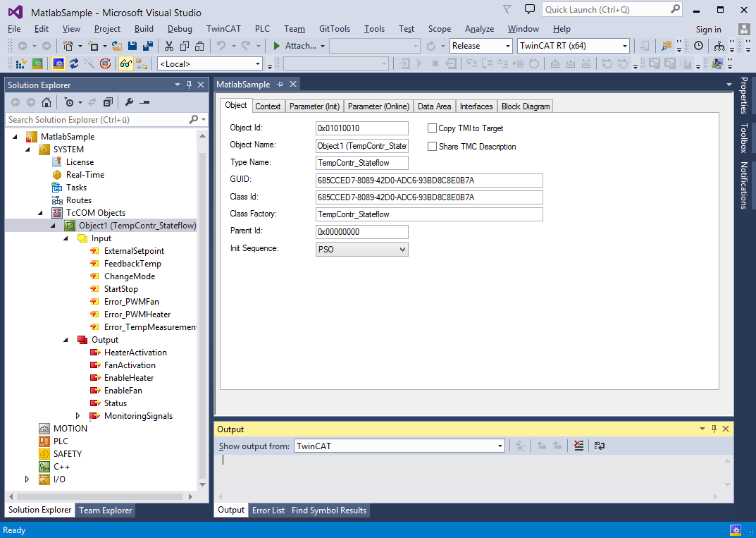Open the Init Sequence PSO dropdown
The width and height of the screenshot is (756, 538).
[x=361, y=250]
